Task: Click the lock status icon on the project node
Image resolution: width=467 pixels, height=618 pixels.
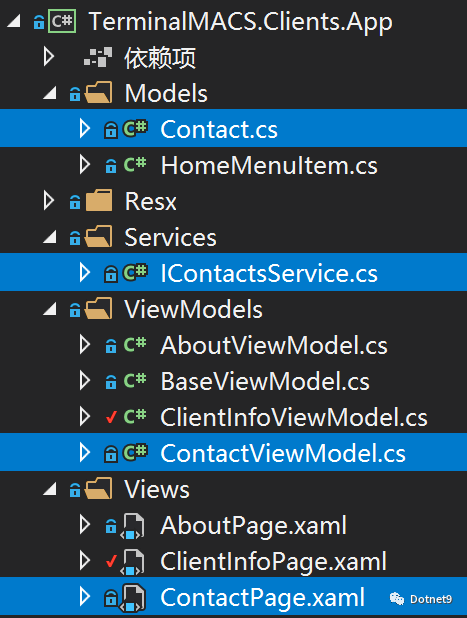Action: (x=39, y=22)
